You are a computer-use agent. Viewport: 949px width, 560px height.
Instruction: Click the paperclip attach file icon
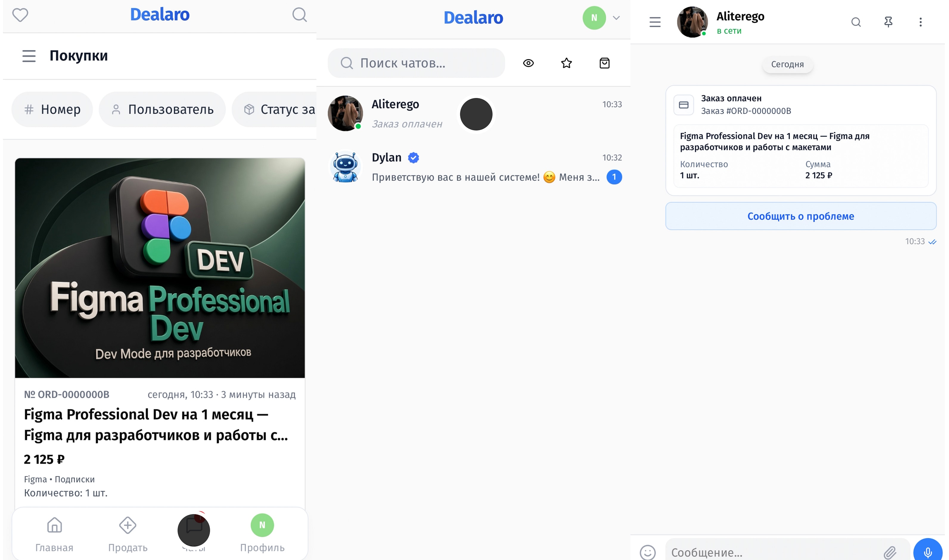(889, 553)
